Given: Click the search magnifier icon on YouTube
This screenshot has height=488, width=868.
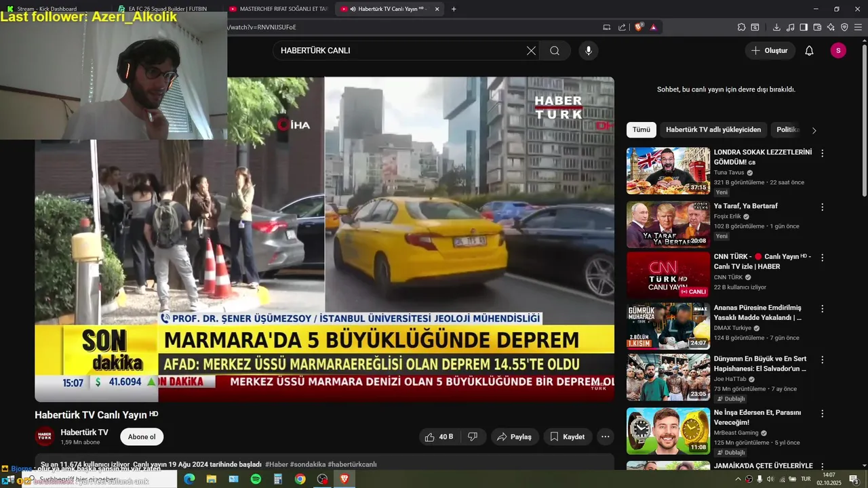Looking at the screenshot, I should click(555, 51).
